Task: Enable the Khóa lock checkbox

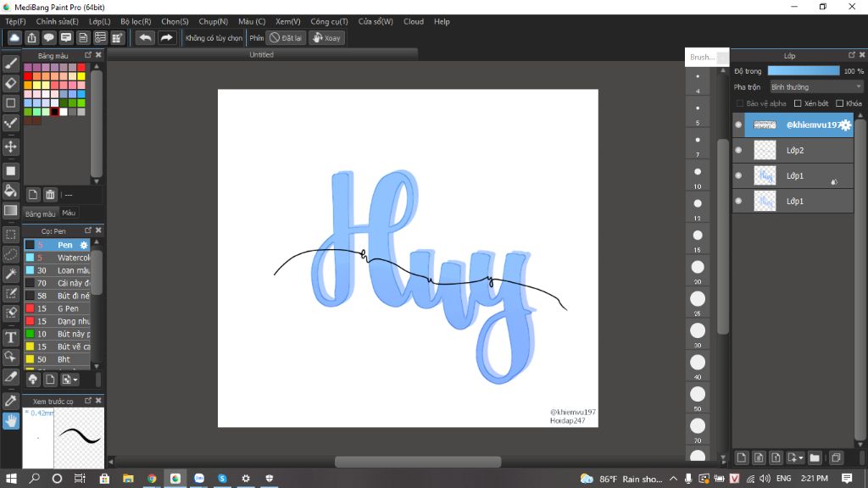Action: point(840,103)
